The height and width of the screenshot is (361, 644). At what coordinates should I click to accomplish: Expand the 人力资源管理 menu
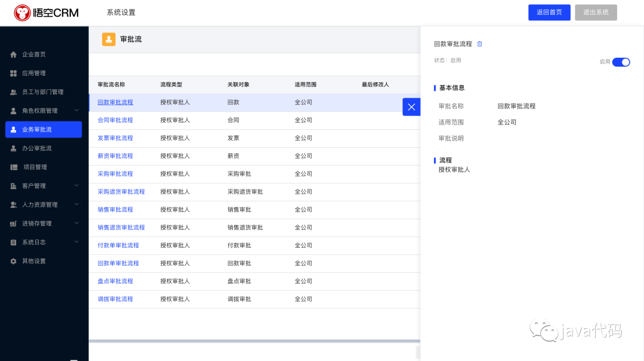(x=76, y=204)
